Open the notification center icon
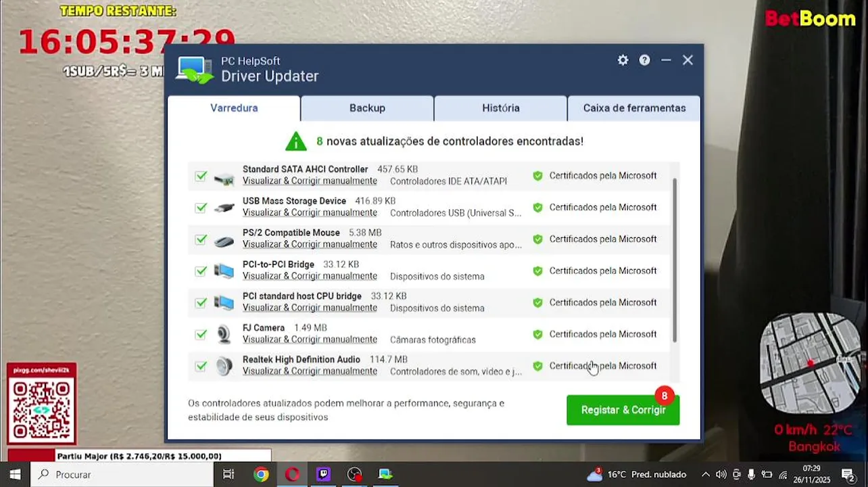The height and width of the screenshot is (487, 868). click(847, 475)
